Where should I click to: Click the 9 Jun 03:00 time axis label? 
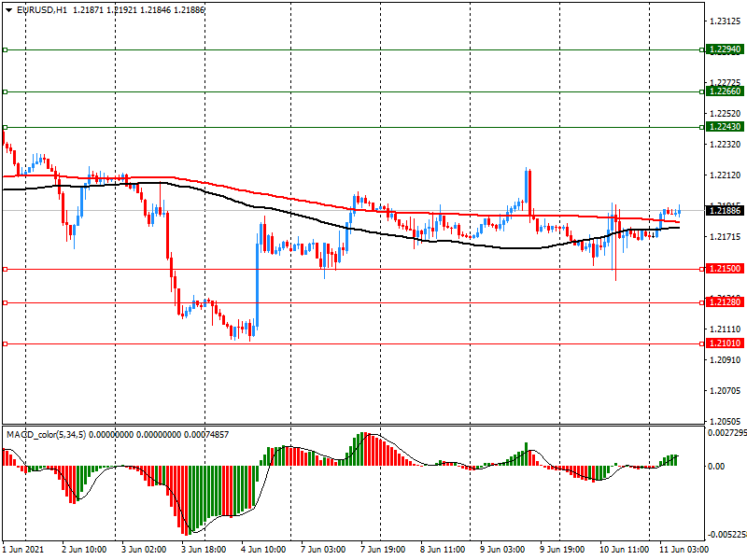[502, 550]
